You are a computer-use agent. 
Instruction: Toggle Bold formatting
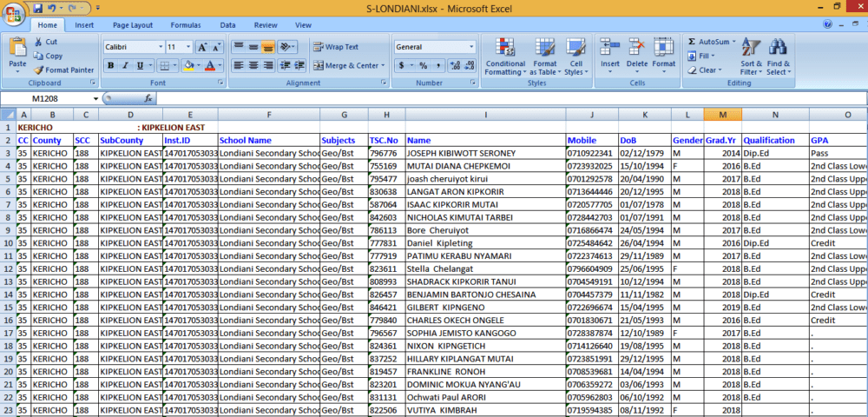point(111,65)
